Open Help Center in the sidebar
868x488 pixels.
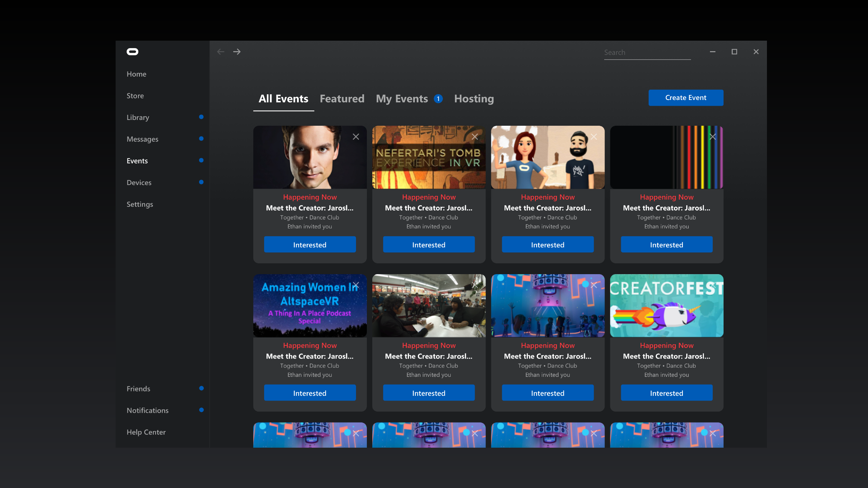(x=146, y=432)
